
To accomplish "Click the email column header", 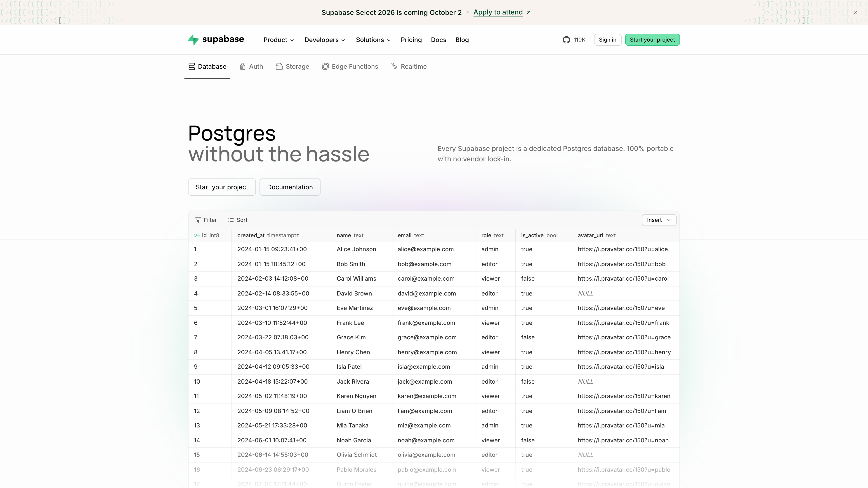I will coord(434,235).
